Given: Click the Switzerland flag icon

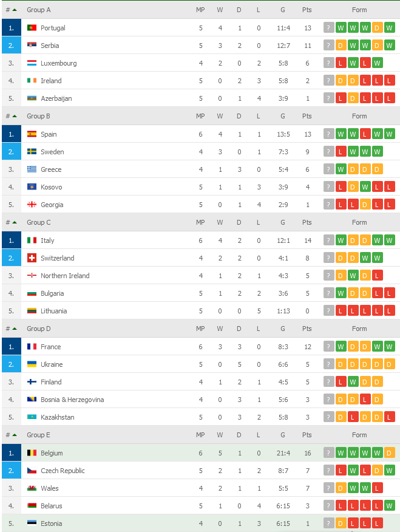Looking at the screenshot, I should coord(32,258).
